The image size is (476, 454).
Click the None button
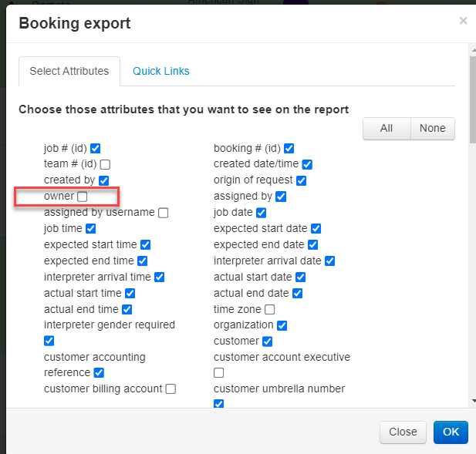[432, 129]
